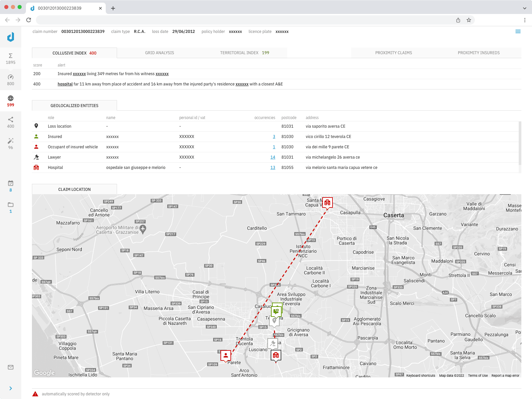
Task: Click the lawyer gavel marker on the map
Action: point(273,343)
